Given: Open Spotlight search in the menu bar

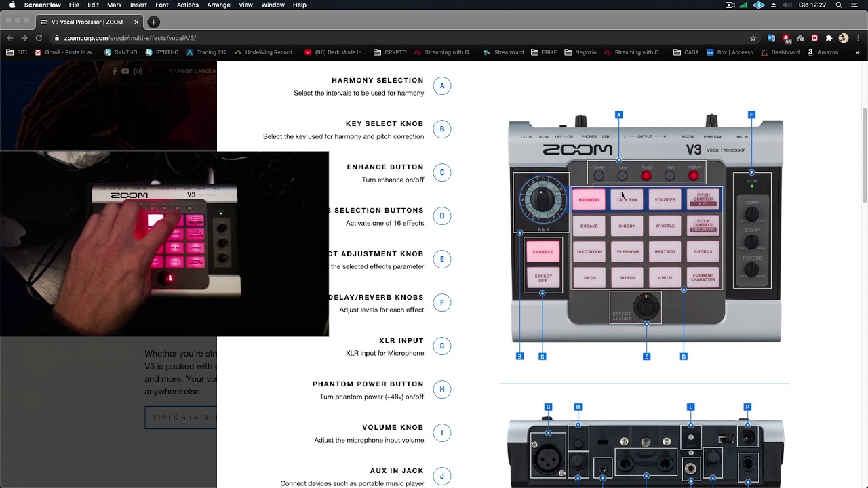Looking at the screenshot, I should click(x=840, y=5).
